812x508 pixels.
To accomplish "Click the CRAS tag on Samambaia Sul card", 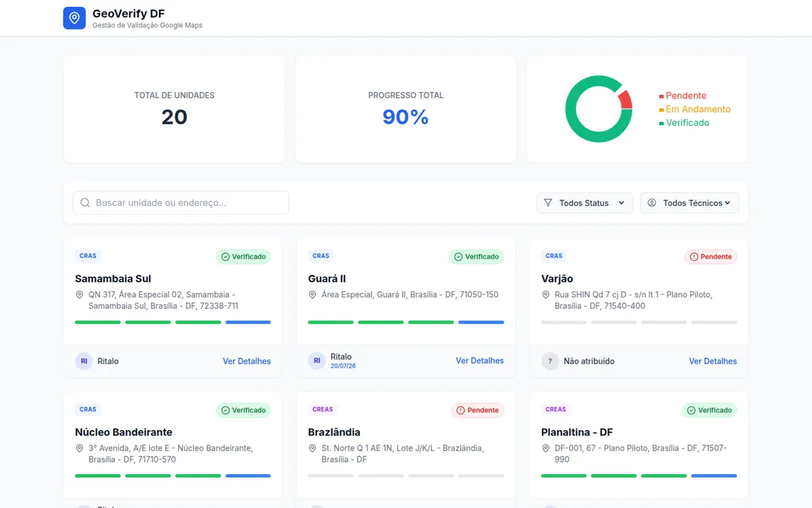I will tap(88, 256).
